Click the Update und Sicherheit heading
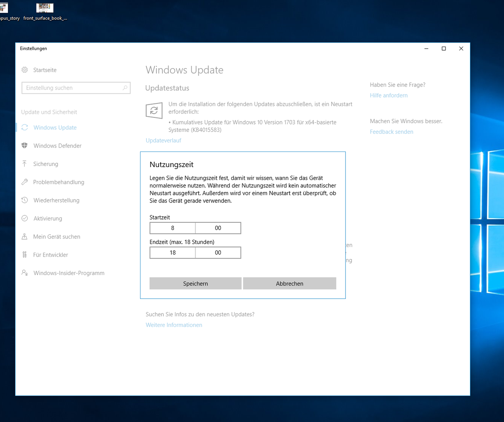This screenshot has width=504, height=422. 49,112
